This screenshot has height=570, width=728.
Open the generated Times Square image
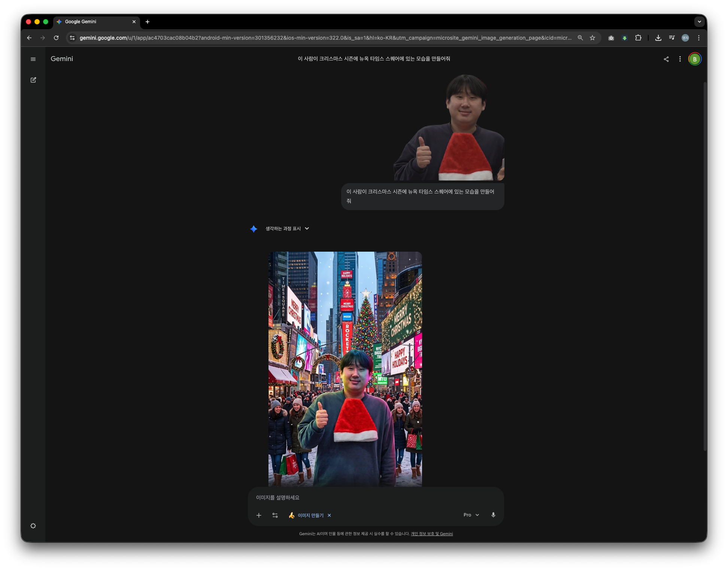(345, 369)
